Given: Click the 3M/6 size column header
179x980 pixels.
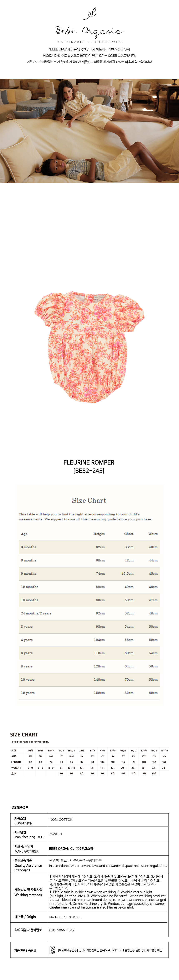Looking at the screenshot, I should point(30,751).
